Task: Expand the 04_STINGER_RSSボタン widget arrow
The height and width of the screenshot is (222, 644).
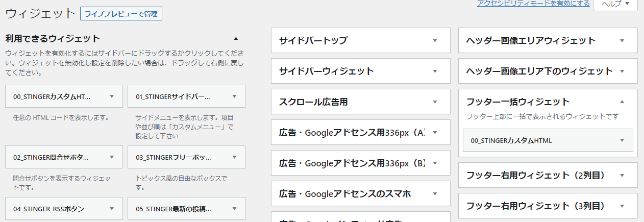Action: (112, 208)
